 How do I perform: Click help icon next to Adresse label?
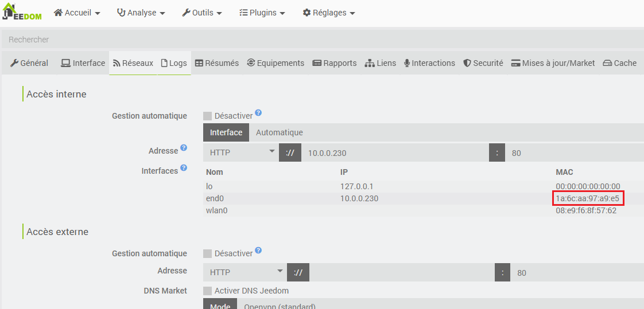coord(184,148)
